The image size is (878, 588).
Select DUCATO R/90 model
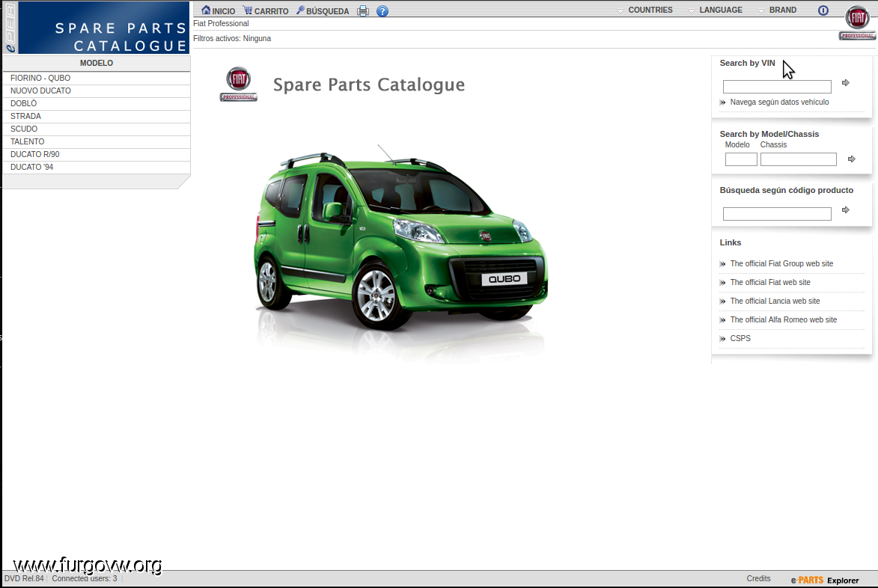tap(97, 154)
